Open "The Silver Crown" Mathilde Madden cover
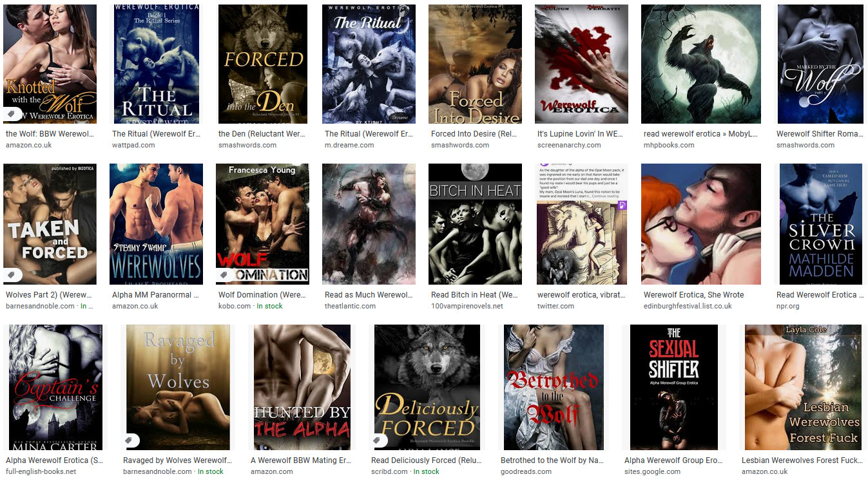 pyautogui.click(x=820, y=224)
